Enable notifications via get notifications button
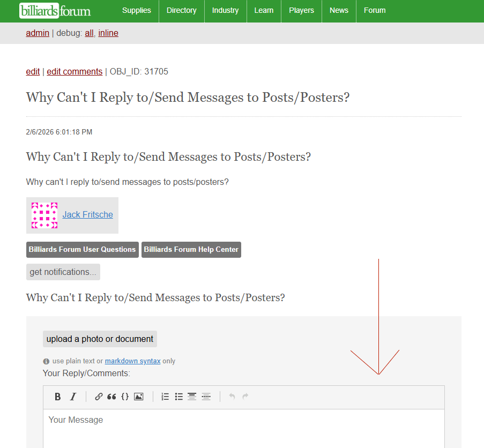 point(63,271)
